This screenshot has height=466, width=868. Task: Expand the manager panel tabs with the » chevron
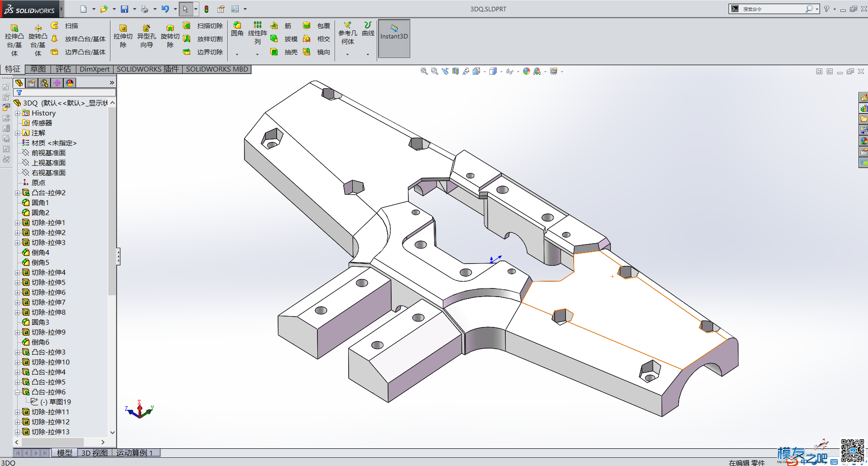click(112, 83)
